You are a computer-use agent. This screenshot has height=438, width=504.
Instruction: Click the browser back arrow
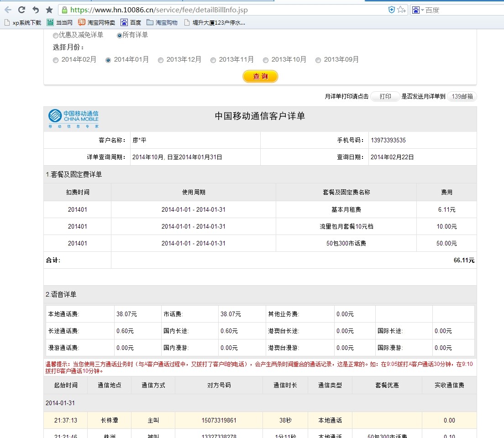coord(8,10)
